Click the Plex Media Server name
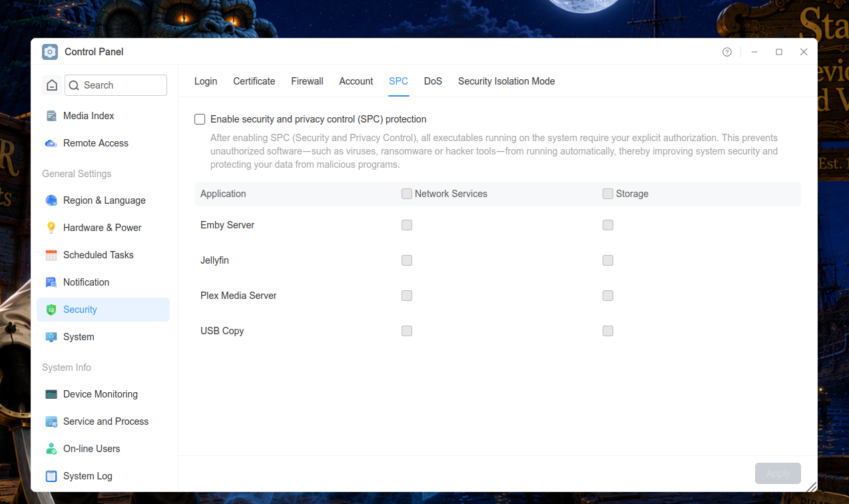 click(238, 296)
